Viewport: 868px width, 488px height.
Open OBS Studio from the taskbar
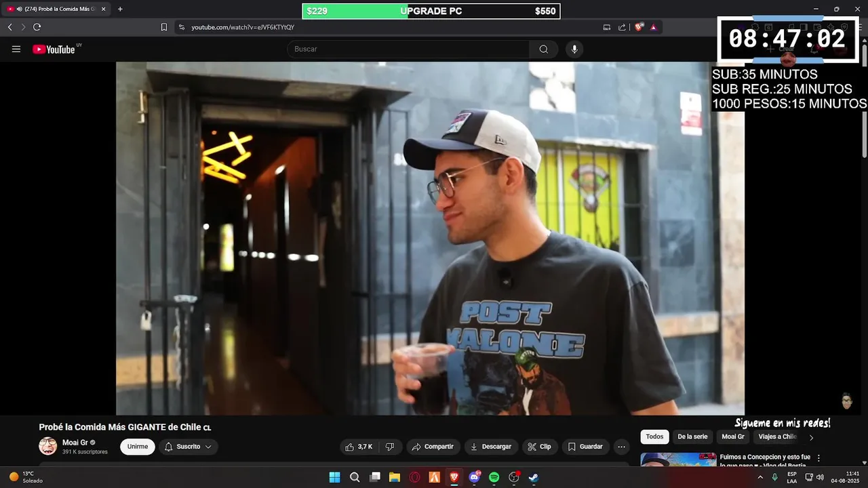514,477
